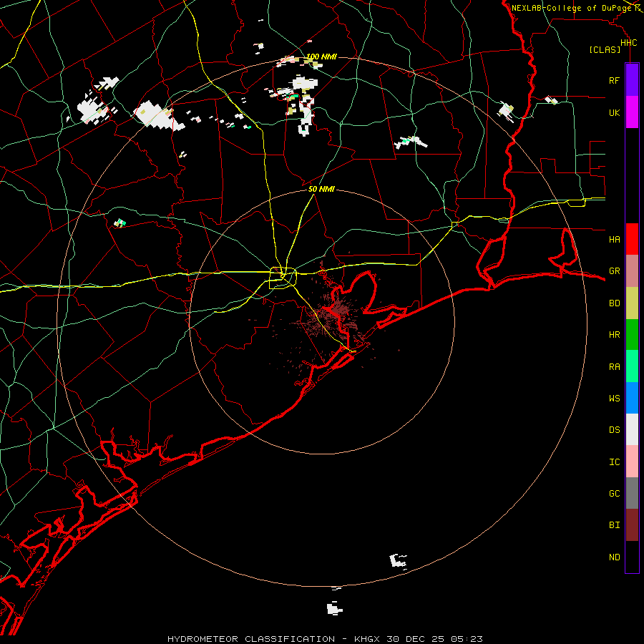Image resolution: width=644 pixels, height=644 pixels.
Task: Click the GR legend label
Action: point(614,271)
